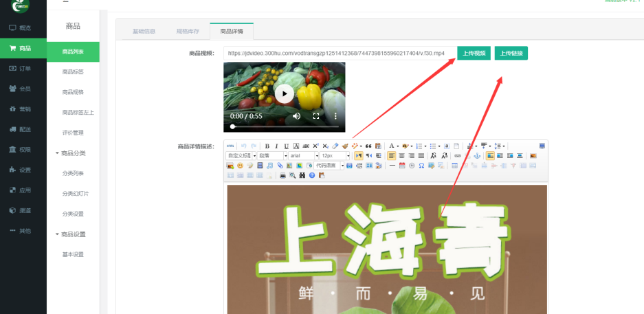Go to 商品规格 in the submenu
The height and width of the screenshot is (314, 644).
[x=73, y=92]
